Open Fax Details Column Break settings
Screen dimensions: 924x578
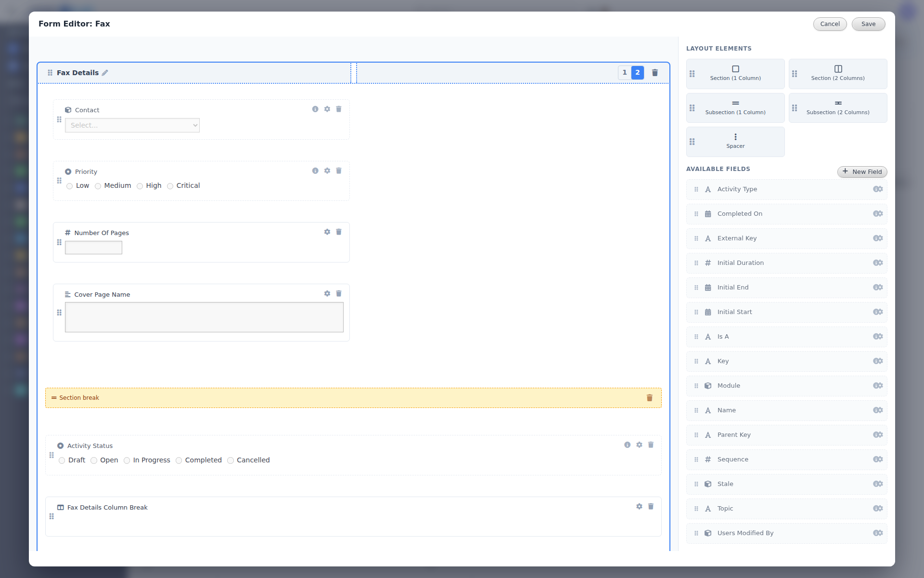tap(639, 507)
